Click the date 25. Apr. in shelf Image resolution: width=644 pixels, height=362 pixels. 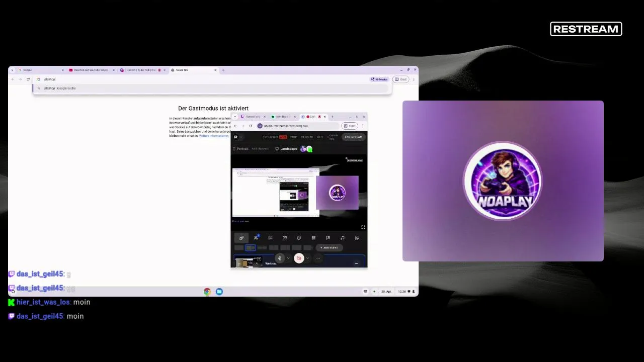(x=386, y=292)
